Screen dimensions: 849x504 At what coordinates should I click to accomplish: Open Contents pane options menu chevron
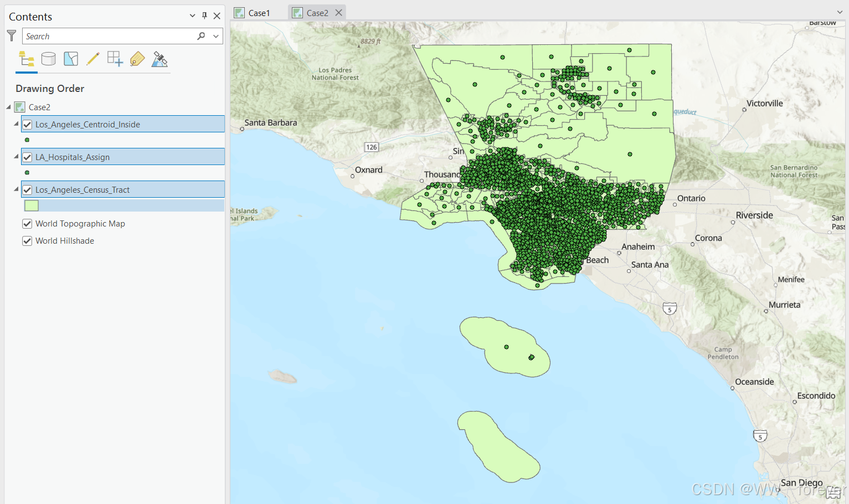tap(192, 16)
